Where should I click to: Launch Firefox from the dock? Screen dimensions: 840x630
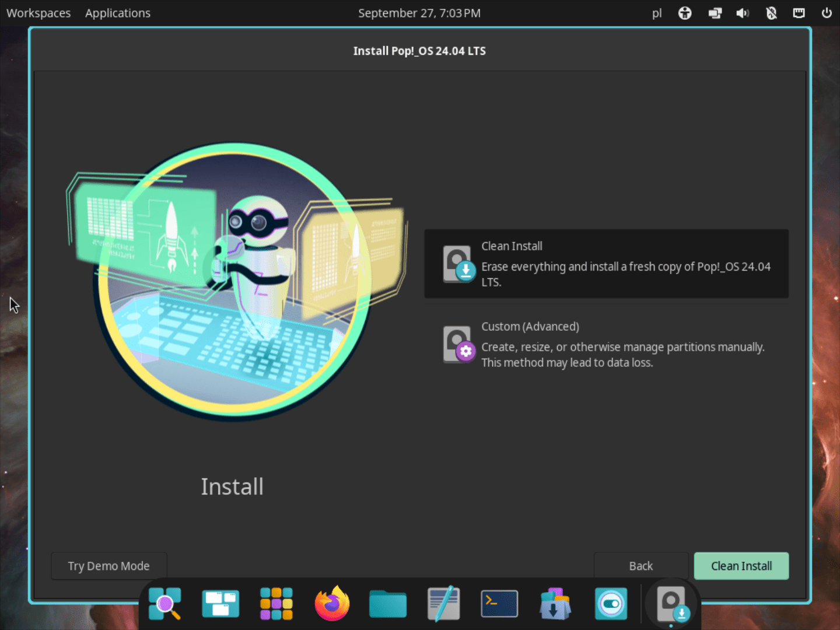pyautogui.click(x=332, y=604)
